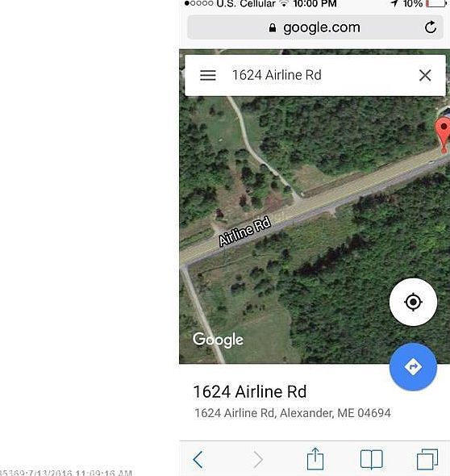Open the 1624 Airline Rd place title

(250, 391)
